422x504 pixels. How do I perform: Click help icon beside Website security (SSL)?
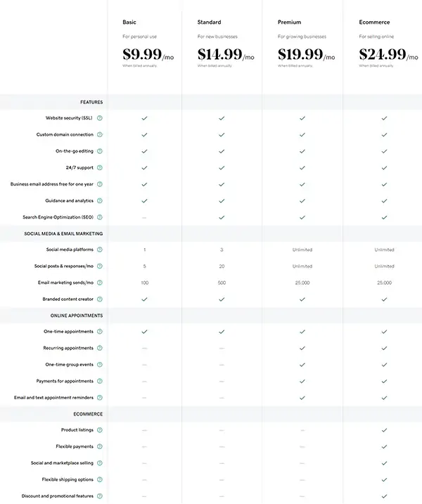click(x=100, y=118)
